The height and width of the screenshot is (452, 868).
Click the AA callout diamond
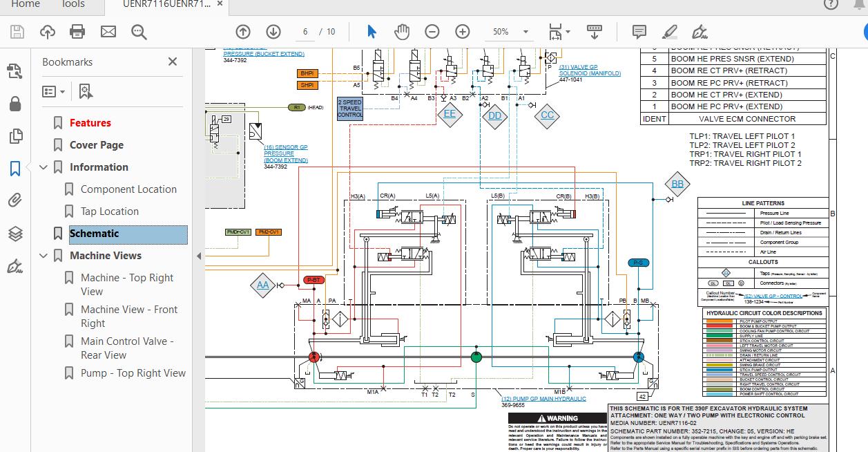tap(263, 285)
